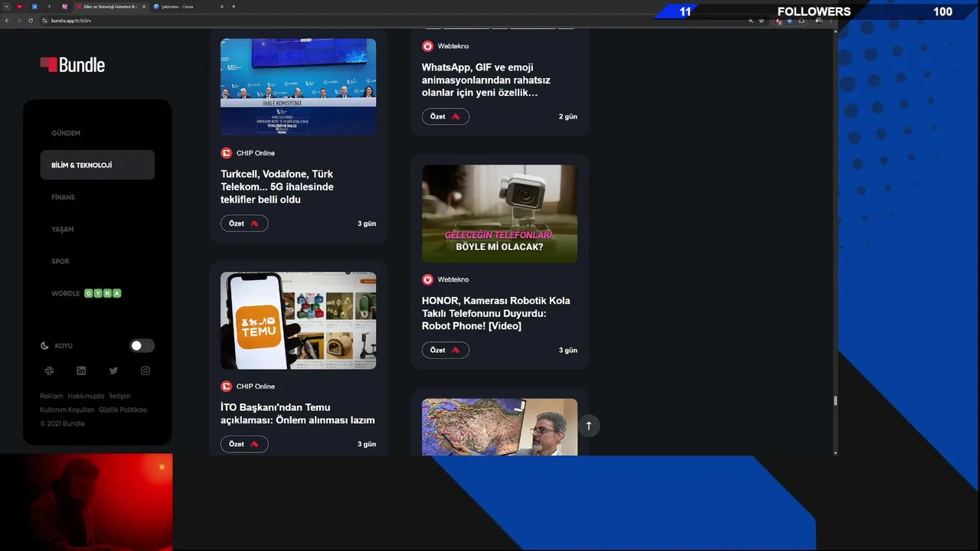Click Webtekno logo on HONOR article
Viewport: 980px width, 551px height.
point(427,279)
